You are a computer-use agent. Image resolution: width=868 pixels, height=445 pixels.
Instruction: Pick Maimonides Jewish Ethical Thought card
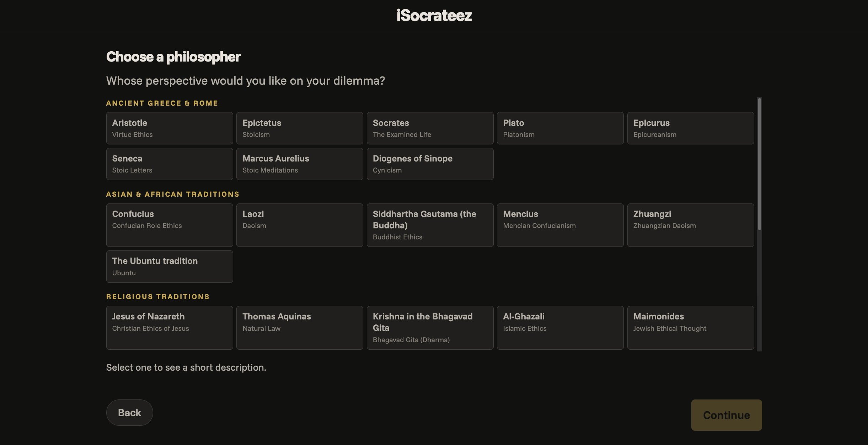pos(691,328)
